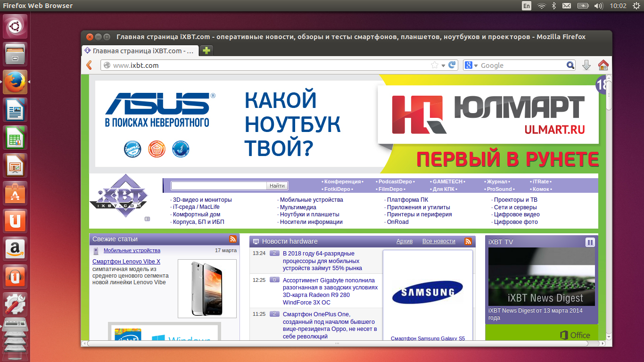Open the messaging envelope indicator
Screen dimensions: 644x362
[567, 6]
